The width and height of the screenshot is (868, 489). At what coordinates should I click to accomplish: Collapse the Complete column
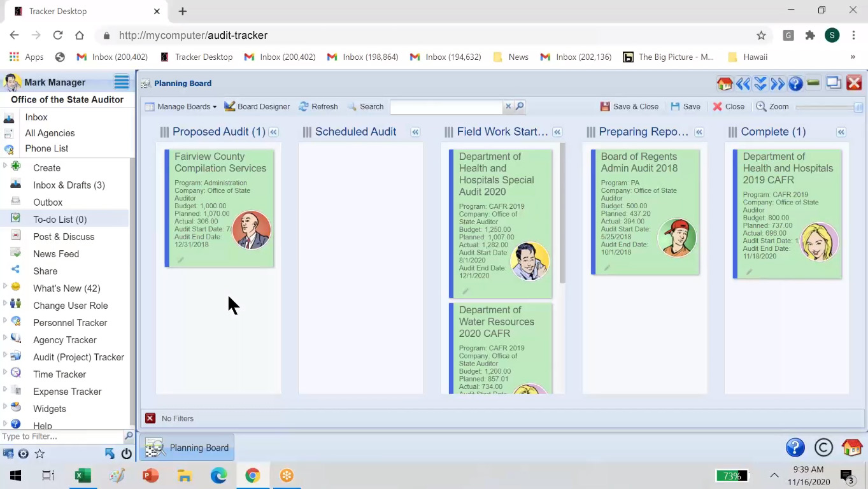click(841, 132)
